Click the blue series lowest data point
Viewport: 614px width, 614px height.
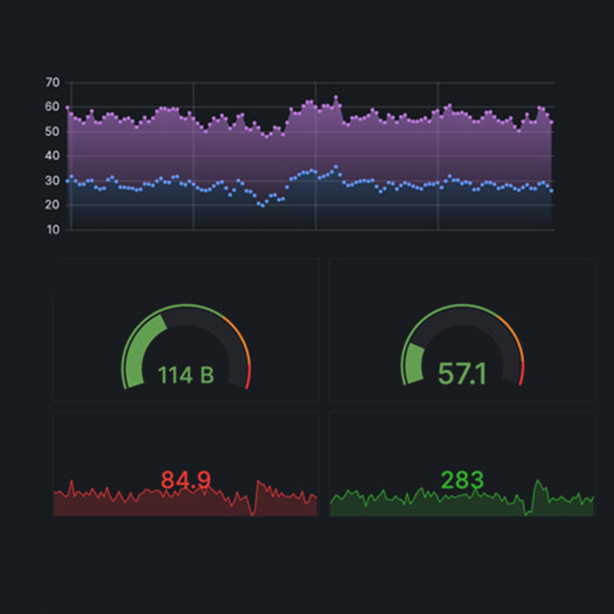263,206
